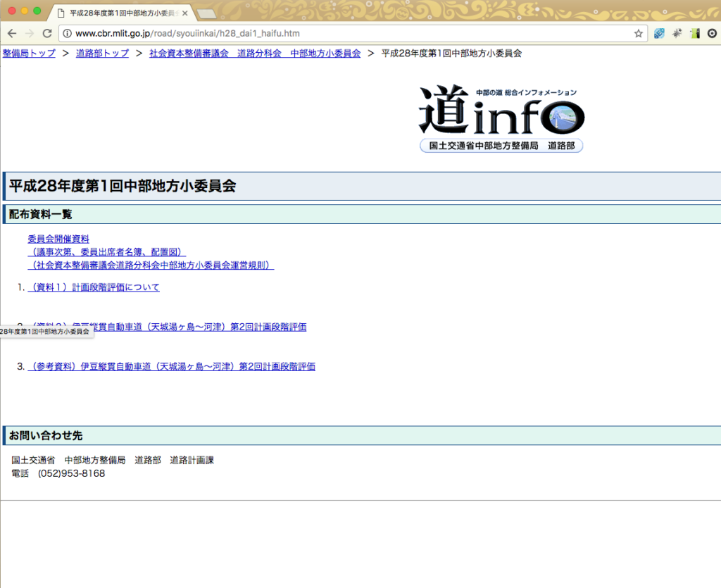Open （資料１）計画段階評価について link
The width and height of the screenshot is (721, 588).
point(94,287)
